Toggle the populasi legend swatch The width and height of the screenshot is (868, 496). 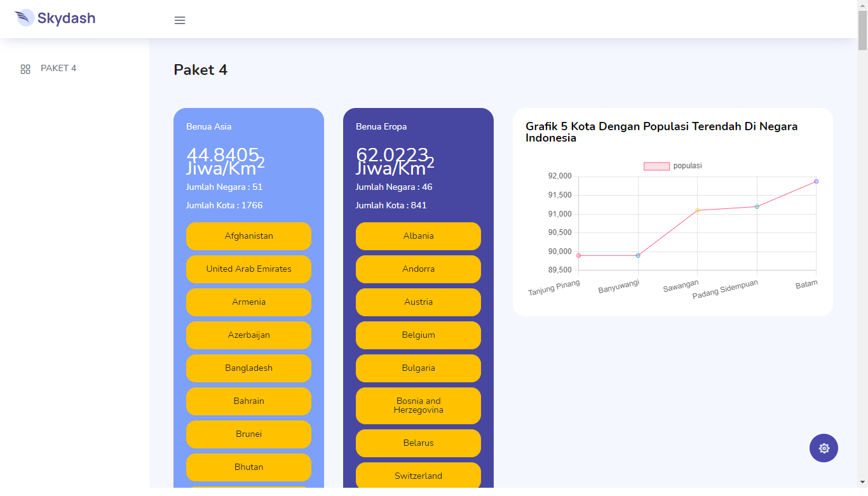tap(656, 166)
